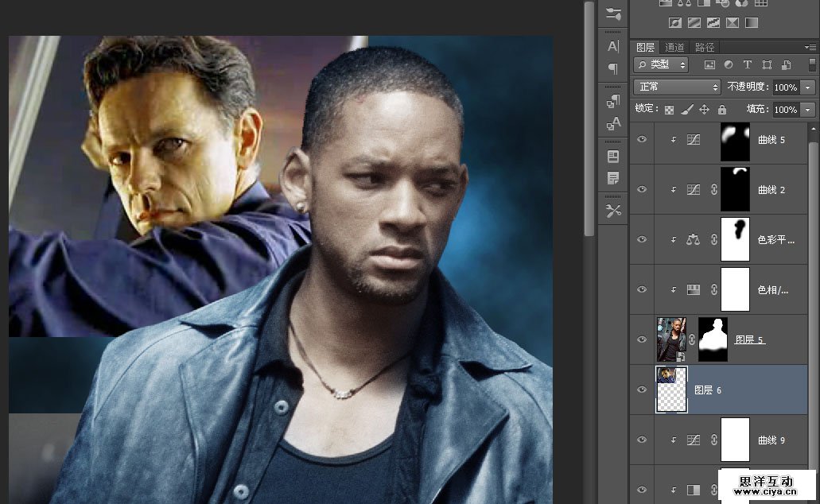
Task: Open the Paragraph panel icon
Action: click(613, 68)
